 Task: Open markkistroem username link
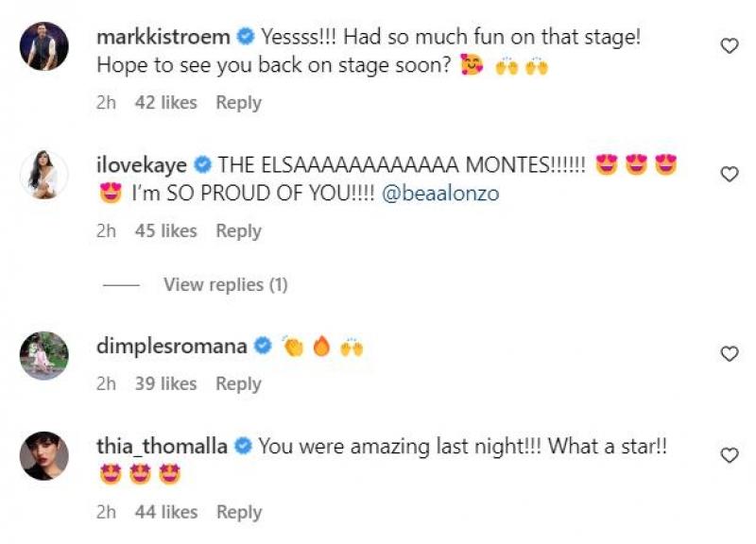[x=163, y=38]
